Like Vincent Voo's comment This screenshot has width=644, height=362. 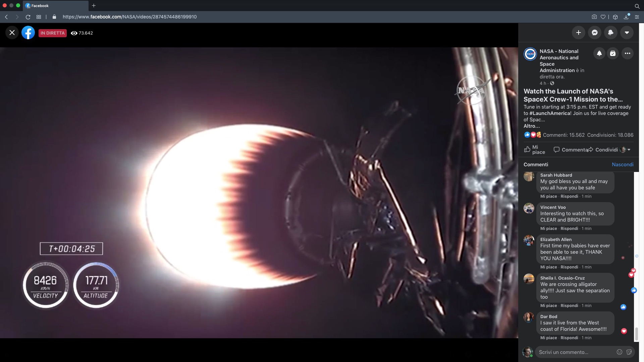click(x=548, y=229)
